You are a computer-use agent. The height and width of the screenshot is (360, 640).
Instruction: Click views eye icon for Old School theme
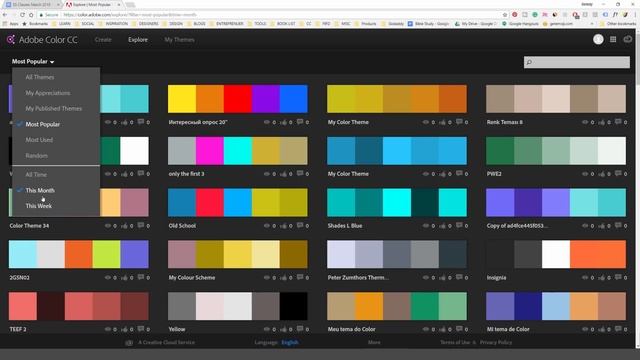click(267, 226)
